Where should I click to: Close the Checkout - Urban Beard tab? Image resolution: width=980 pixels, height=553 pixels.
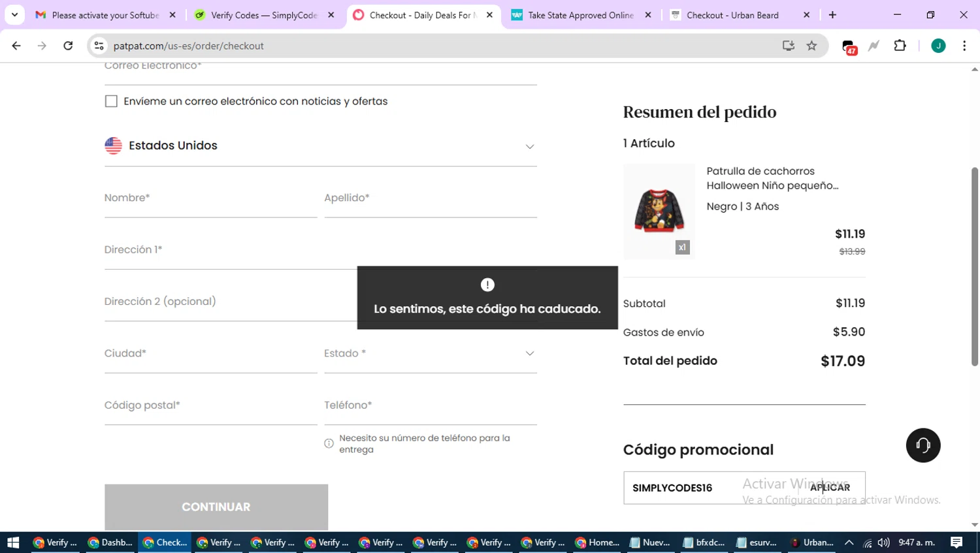click(x=806, y=15)
